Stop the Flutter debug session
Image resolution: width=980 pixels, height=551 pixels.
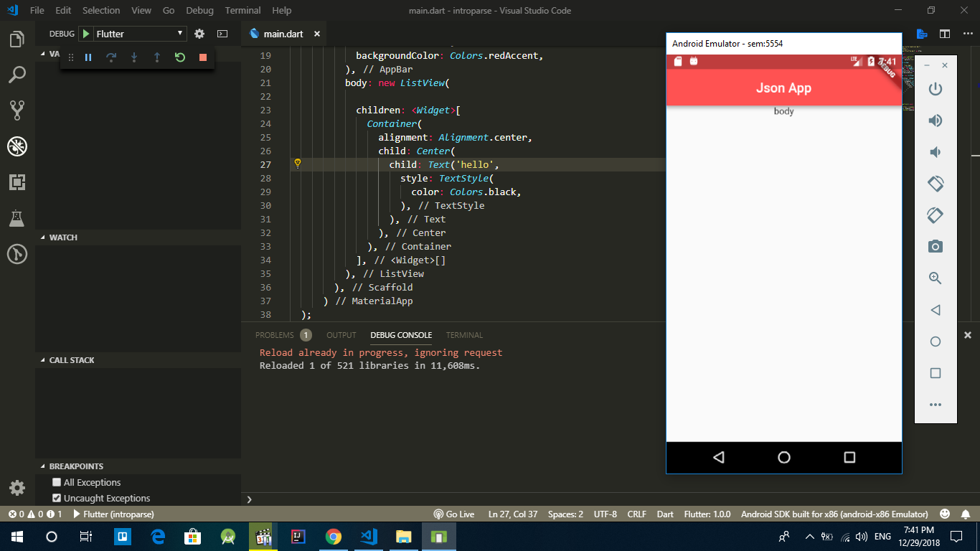[202, 57]
